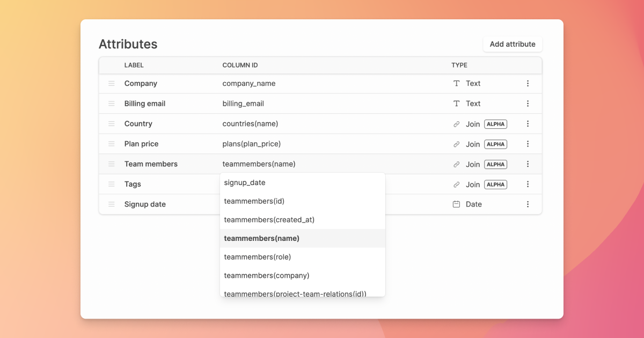Image resolution: width=644 pixels, height=338 pixels.
Task: Choose teammembers(company) in the dropdown
Action: [303, 275]
